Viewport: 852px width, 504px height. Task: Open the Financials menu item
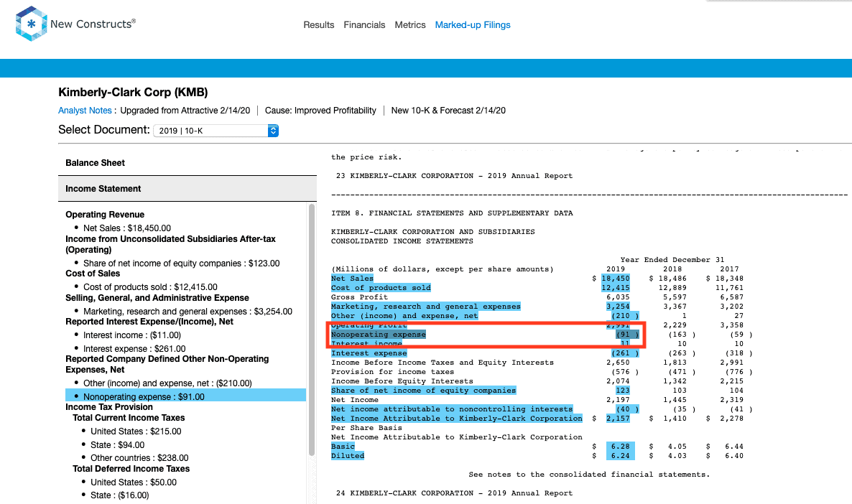[x=364, y=25]
